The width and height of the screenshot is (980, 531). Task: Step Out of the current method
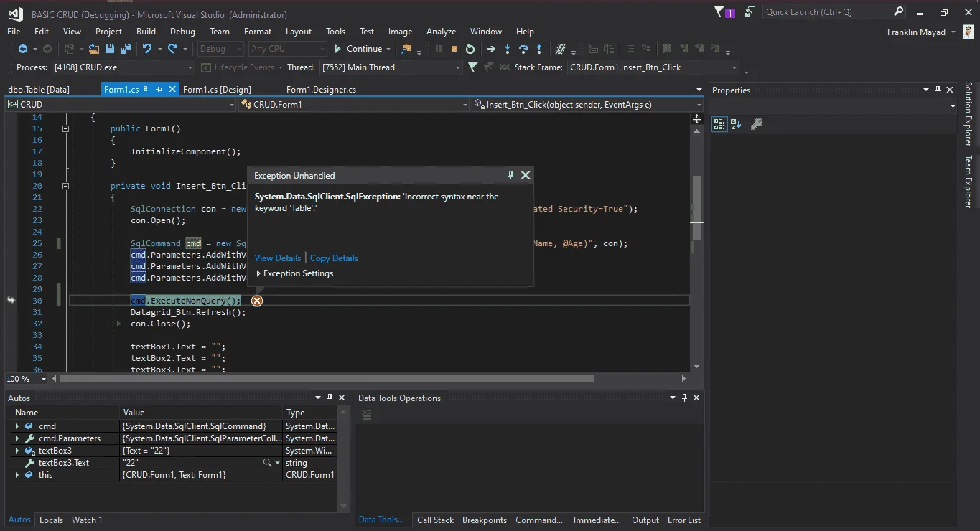coord(539,49)
